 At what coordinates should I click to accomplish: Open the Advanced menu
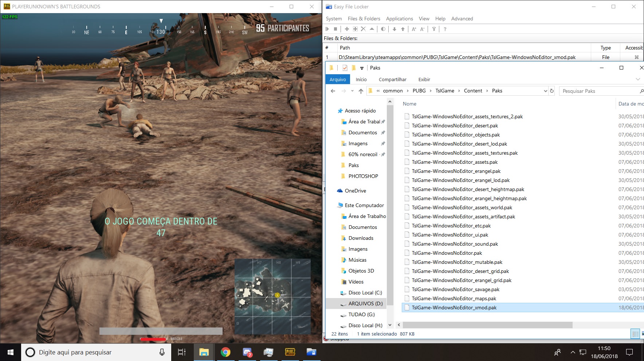pyautogui.click(x=462, y=19)
